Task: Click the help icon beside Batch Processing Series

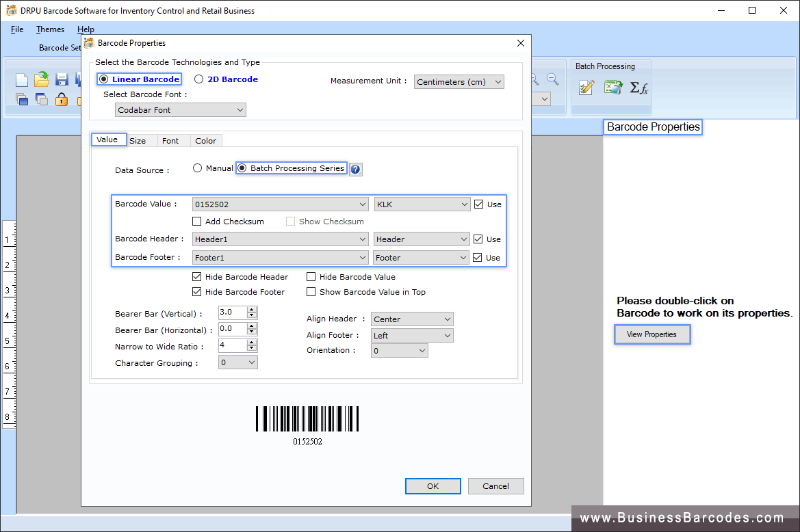Action: 355,169
